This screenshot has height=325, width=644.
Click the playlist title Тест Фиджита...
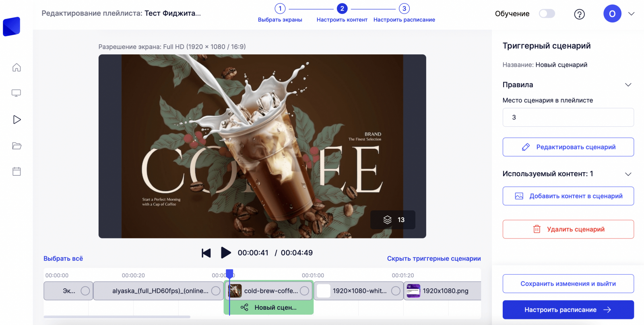(x=173, y=13)
